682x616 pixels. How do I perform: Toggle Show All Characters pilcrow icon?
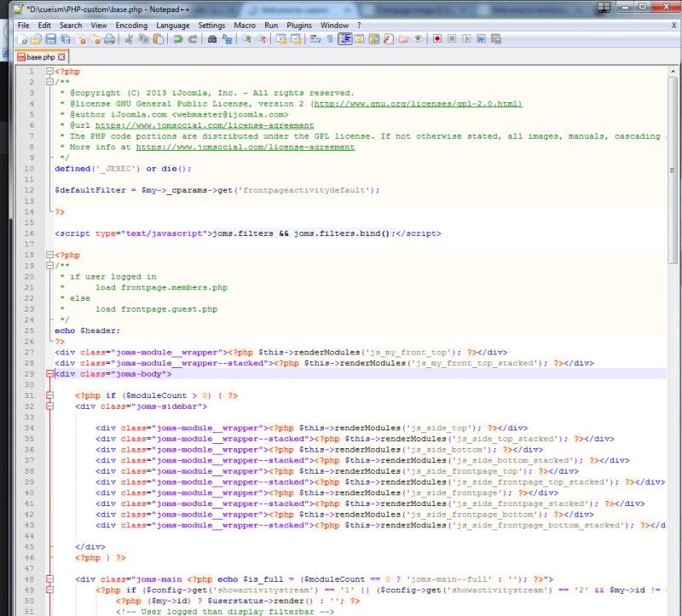330,39
